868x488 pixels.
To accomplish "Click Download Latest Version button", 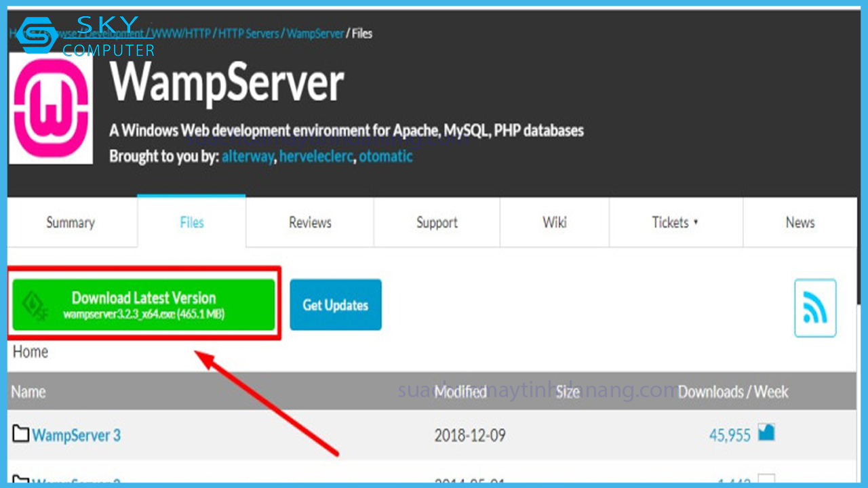I will [144, 305].
